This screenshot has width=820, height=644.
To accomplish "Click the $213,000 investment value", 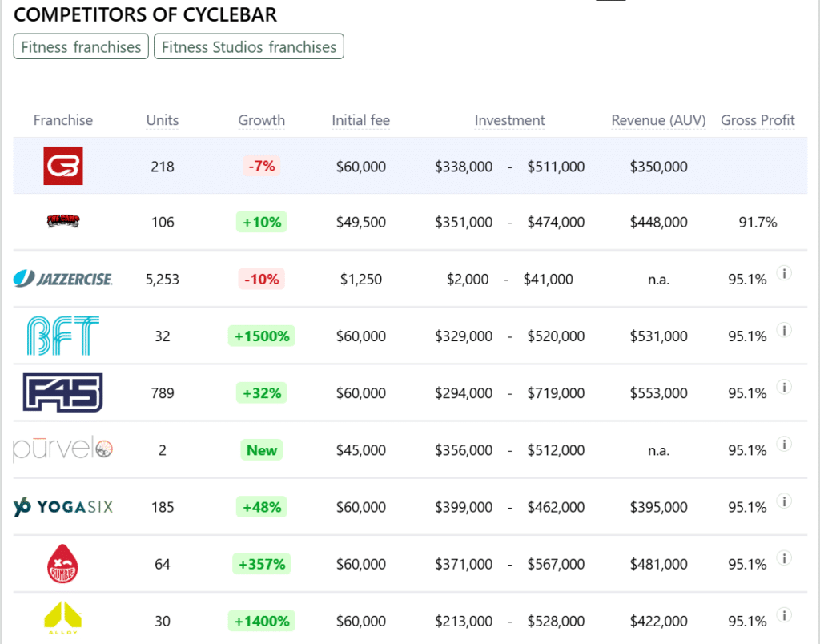I will [x=464, y=621].
